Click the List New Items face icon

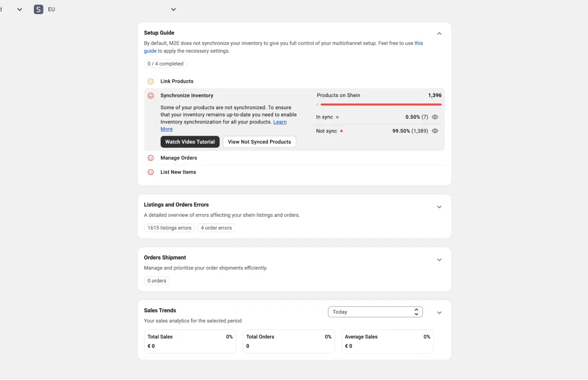(151, 172)
